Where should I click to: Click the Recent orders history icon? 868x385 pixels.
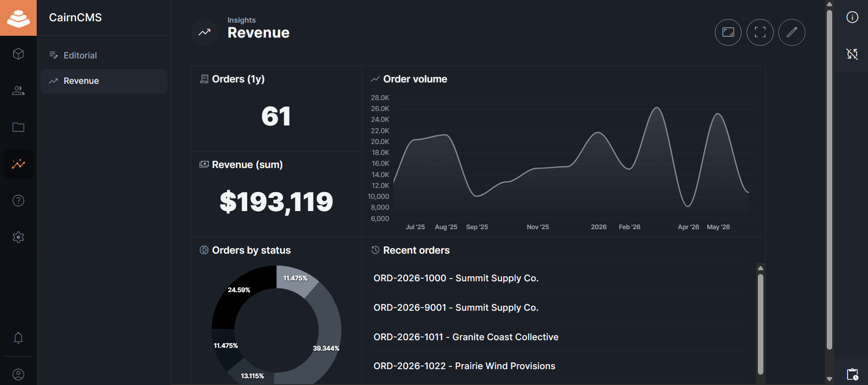375,250
